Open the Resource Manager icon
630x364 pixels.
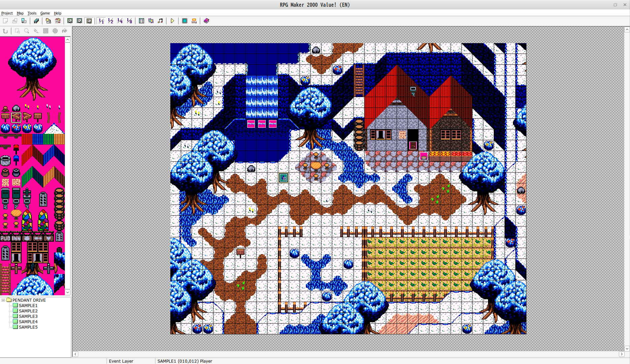pyautogui.click(x=151, y=21)
